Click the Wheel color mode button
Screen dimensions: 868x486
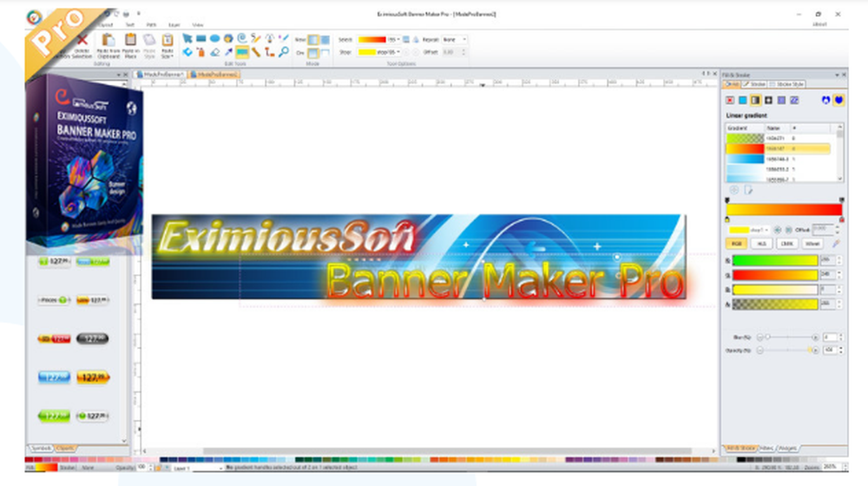coord(812,244)
